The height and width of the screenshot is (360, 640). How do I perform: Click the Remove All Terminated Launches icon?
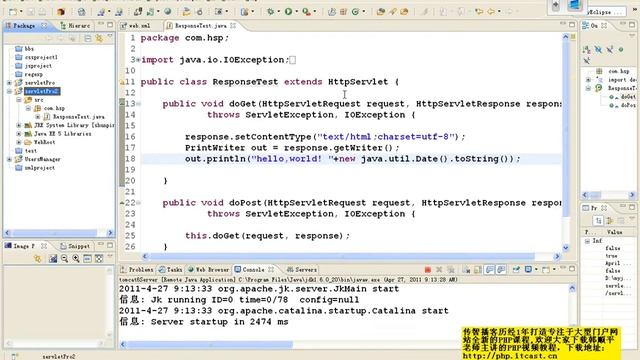451,270
